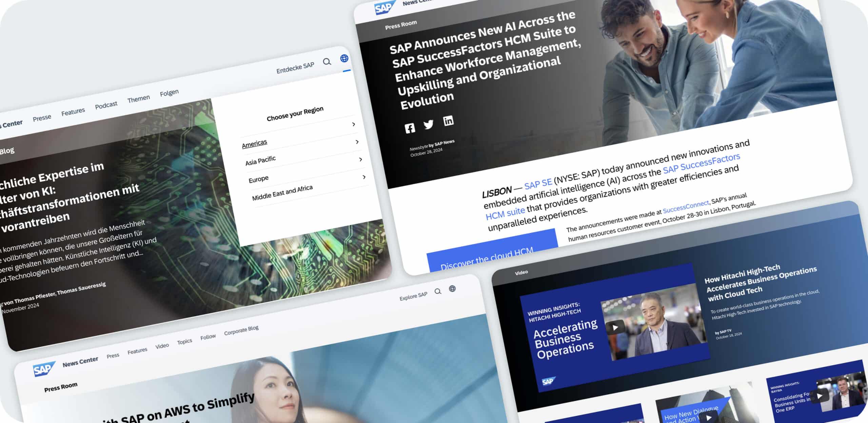This screenshot has height=423, width=868.
Task: Click author names Thomas Pfiester, Thomas Saueressig
Action: [60, 293]
